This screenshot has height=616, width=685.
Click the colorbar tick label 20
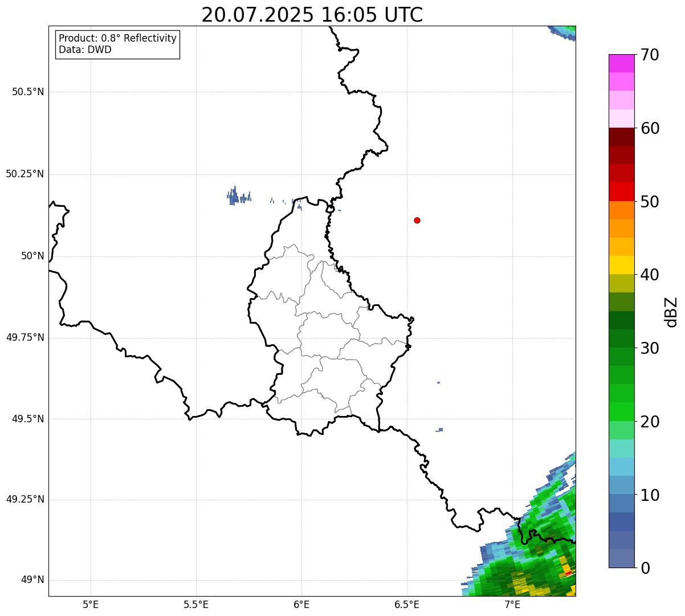point(650,422)
